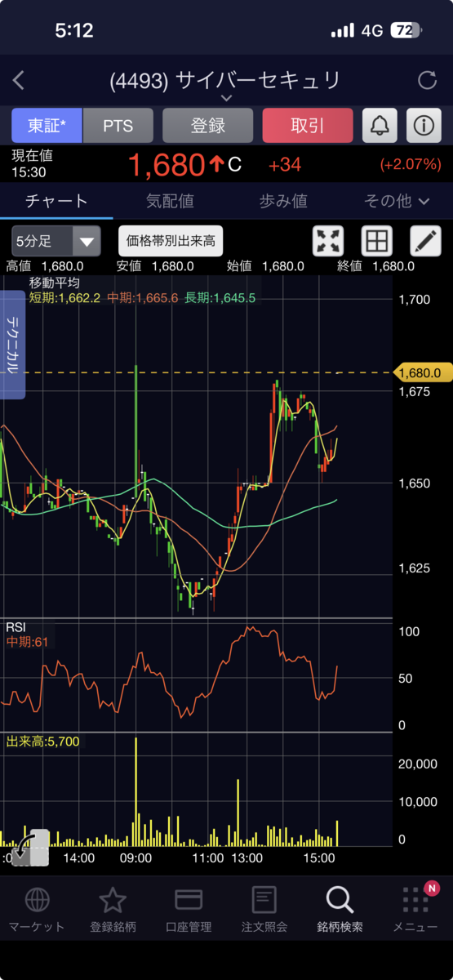Tap RSI indicator label
The height and width of the screenshot is (980, 453).
click(16, 626)
